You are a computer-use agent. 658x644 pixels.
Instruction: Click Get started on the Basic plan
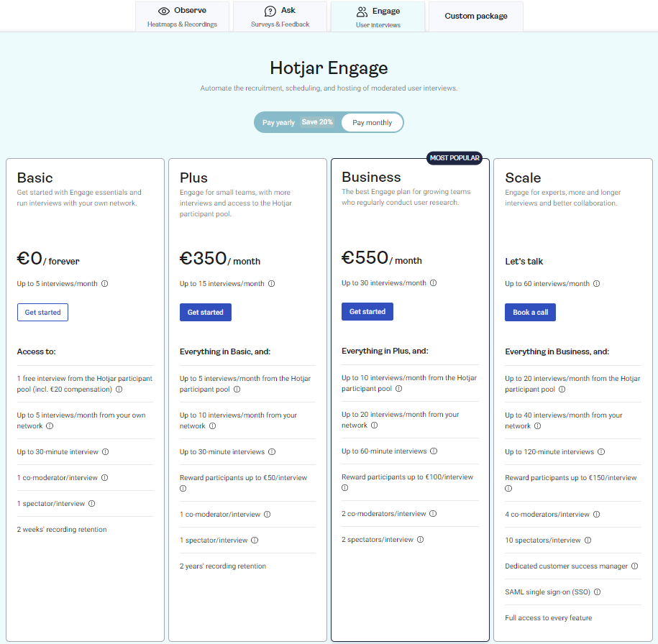[43, 312]
